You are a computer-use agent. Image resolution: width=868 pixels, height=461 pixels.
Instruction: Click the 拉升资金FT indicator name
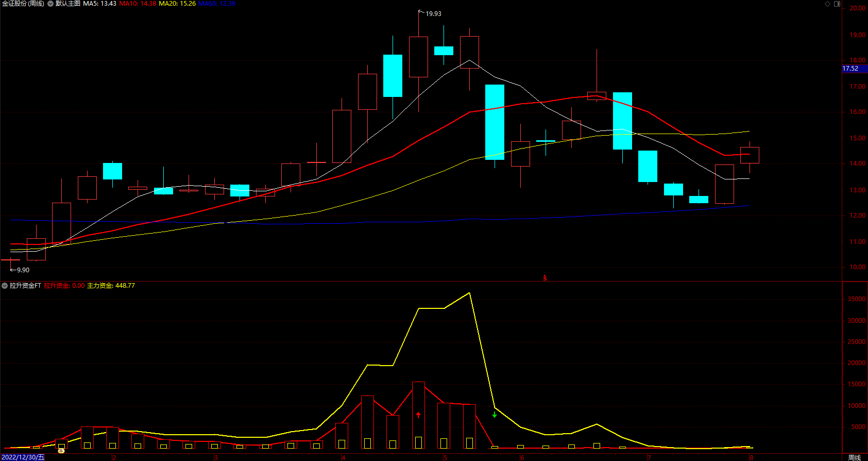coord(25,286)
